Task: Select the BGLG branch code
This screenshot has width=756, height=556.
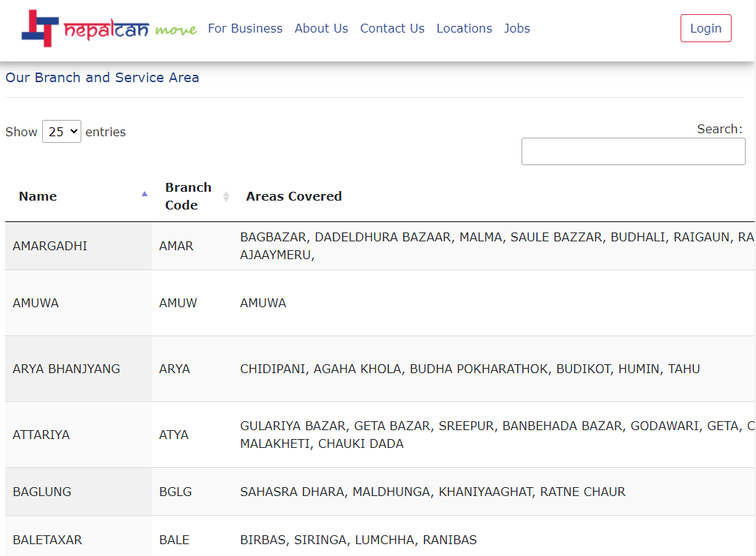Action: 175,492
